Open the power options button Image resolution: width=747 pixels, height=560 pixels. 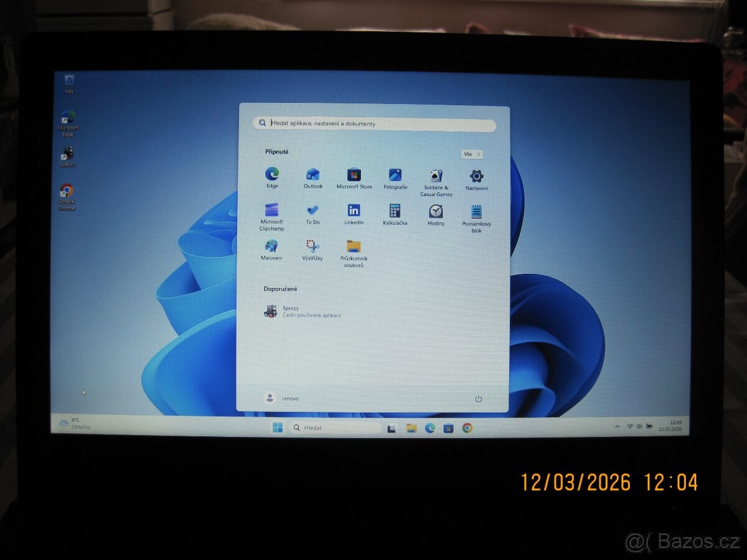pyautogui.click(x=478, y=399)
